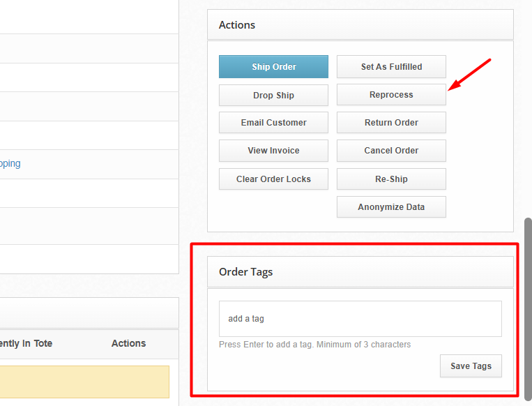This screenshot has height=406, width=532.
Task: Focus the 'add a tag' input field
Action: pos(360,319)
